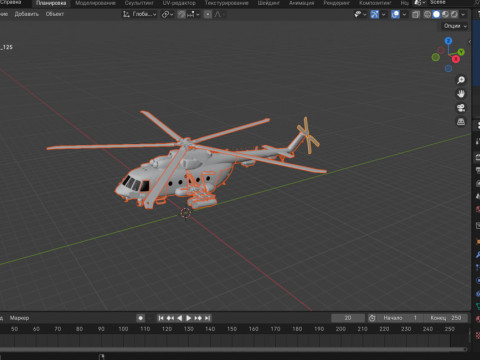Toggle the snapping magnet icon
The width and height of the screenshot is (480, 360).
point(181,14)
